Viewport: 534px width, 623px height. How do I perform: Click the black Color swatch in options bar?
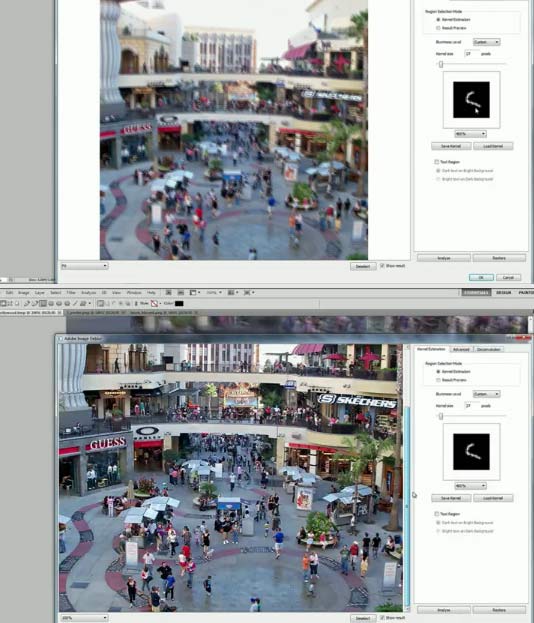point(179,304)
